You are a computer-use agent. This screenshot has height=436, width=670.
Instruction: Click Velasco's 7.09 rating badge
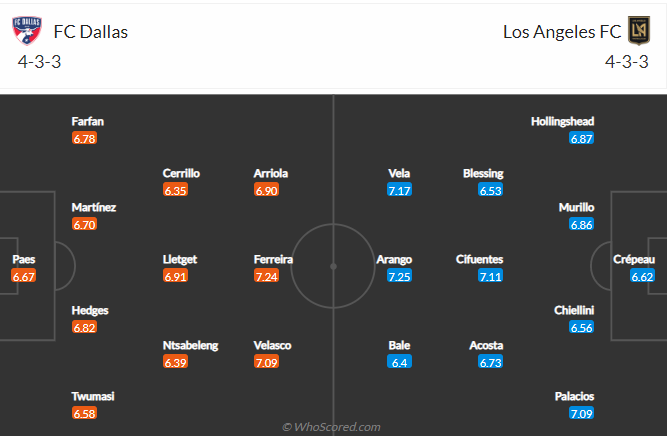coord(266,362)
